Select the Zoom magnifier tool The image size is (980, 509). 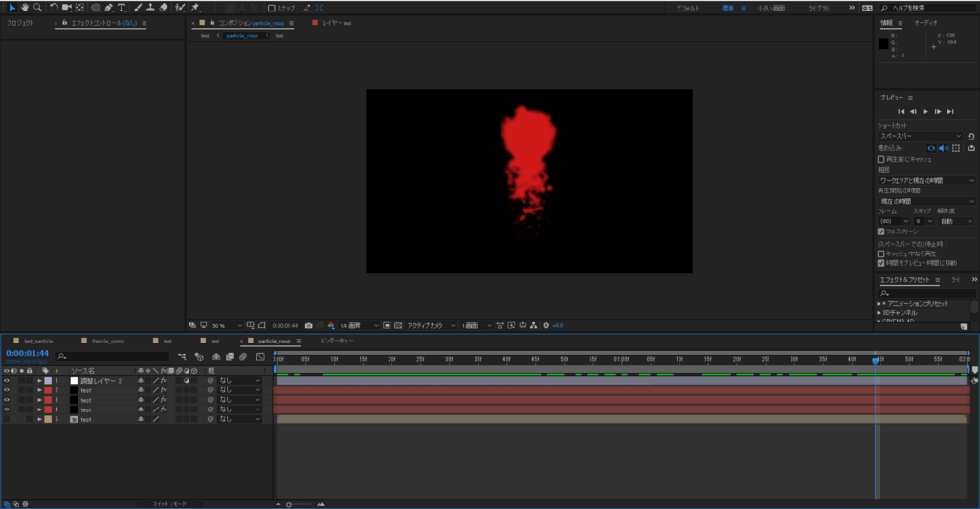click(37, 8)
